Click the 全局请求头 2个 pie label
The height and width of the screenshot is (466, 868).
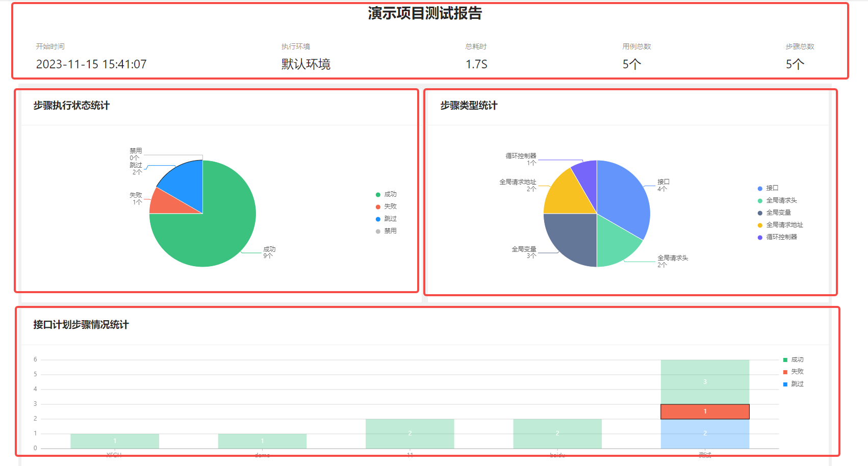[x=673, y=261]
